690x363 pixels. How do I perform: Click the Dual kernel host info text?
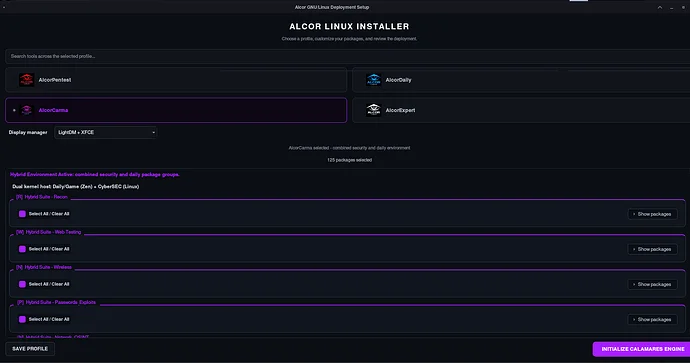tap(76, 187)
